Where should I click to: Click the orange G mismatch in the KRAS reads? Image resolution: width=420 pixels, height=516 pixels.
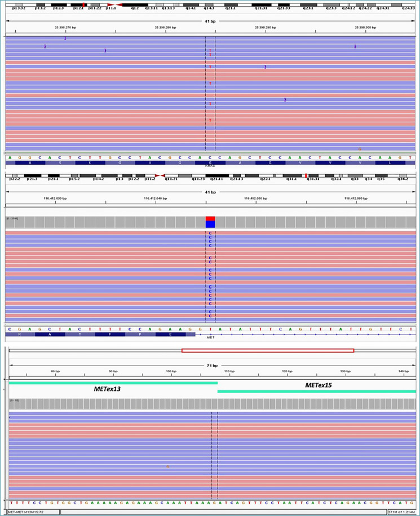(x=360, y=149)
